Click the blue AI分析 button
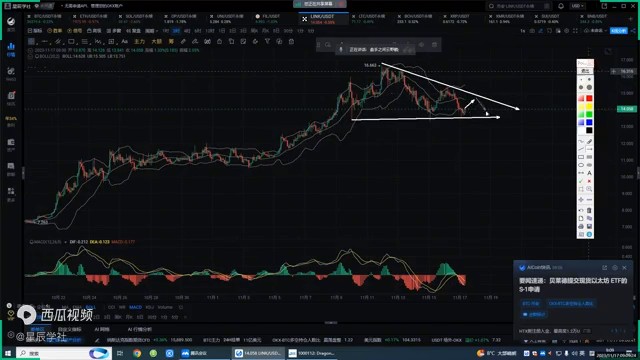The image size is (640, 360). click(618, 31)
